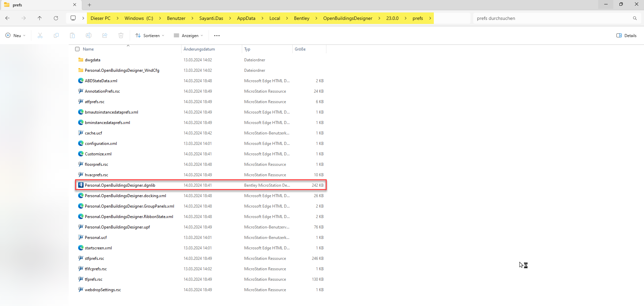The width and height of the screenshot is (644, 306).
Task: Close the prefs tab
Action: 75,5
